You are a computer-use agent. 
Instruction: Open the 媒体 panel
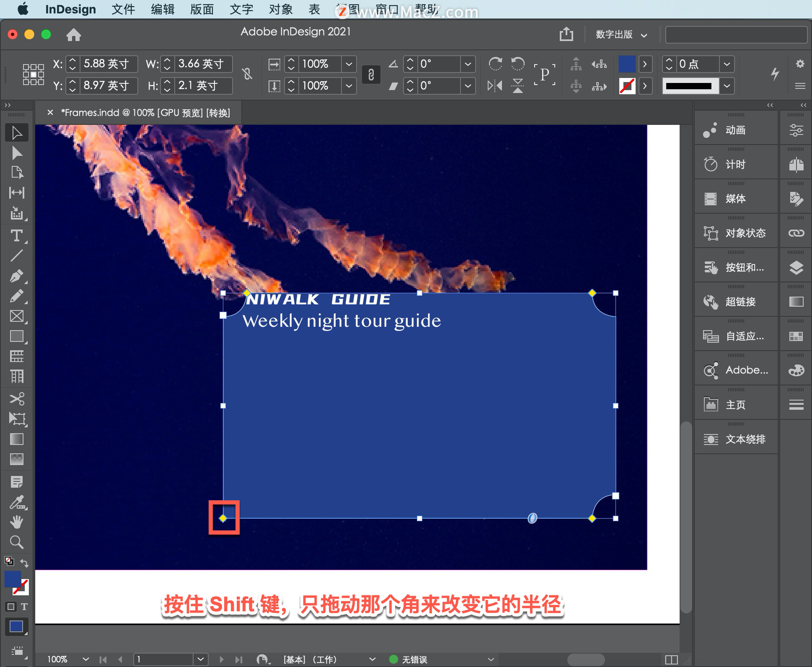click(736, 198)
